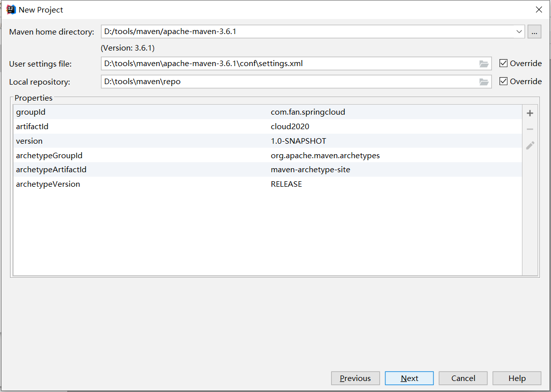551x392 pixels.
Task: Click the IntelliJ IDEA icon in title bar
Action: click(11, 10)
